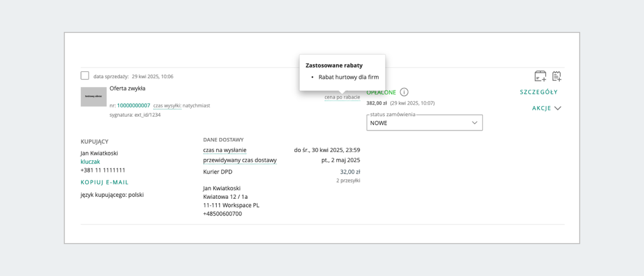Image resolution: width=644 pixels, height=276 pixels.
Task: Open buyer profile kluczak
Action: click(x=90, y=161)
